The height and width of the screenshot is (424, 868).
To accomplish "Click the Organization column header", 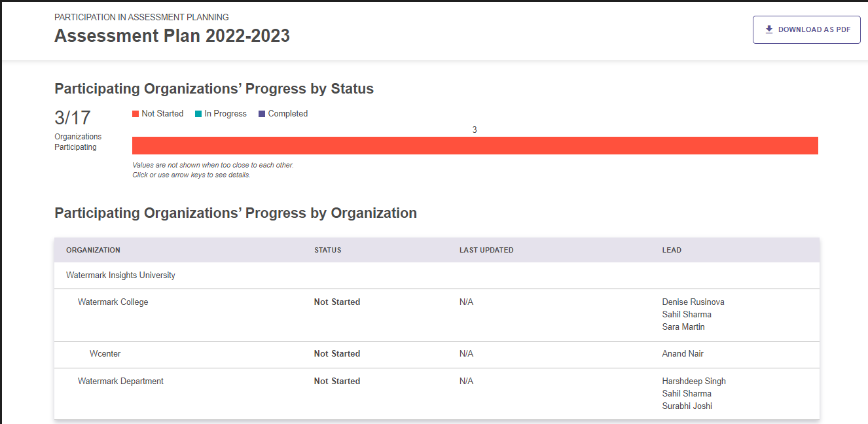I will coord(93,250).
